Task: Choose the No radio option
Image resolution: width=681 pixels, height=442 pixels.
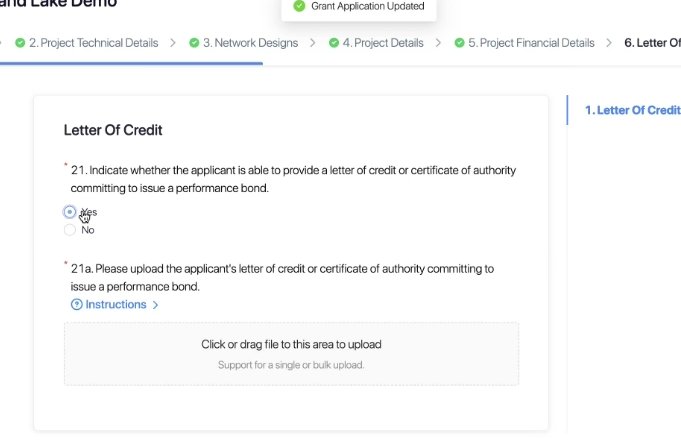Action: click(70, 230)
